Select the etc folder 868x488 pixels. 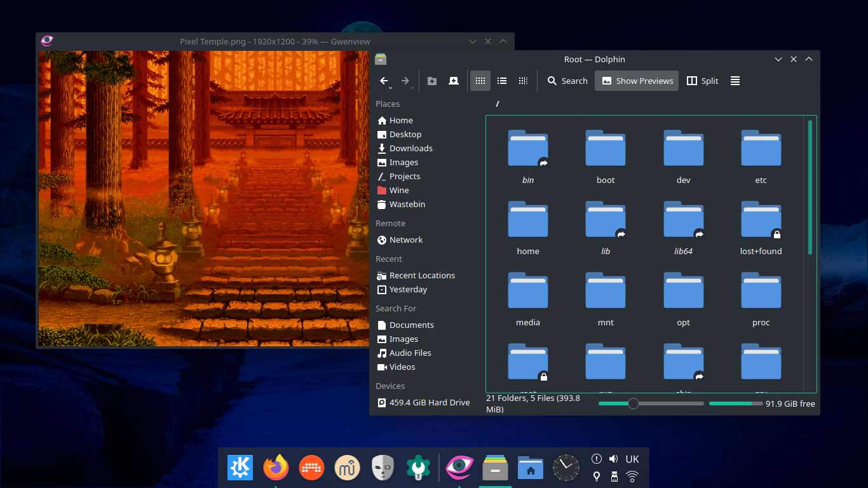pos(761,157)
